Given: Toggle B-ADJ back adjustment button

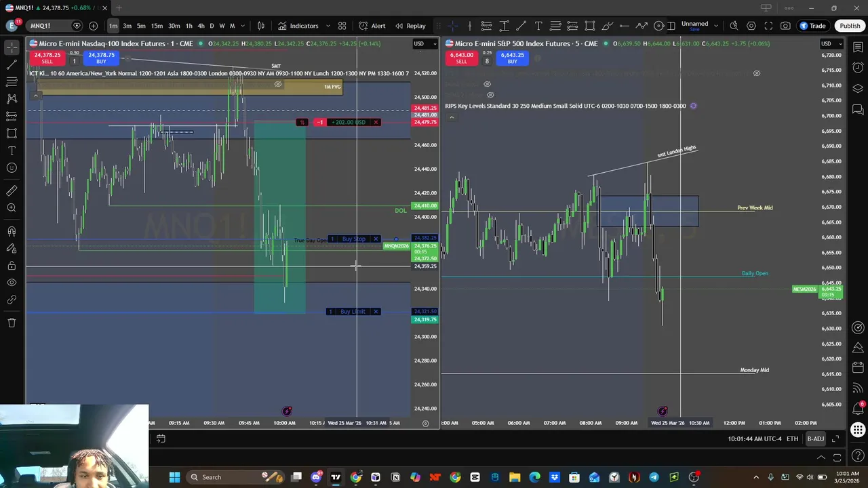Looking at the screenshot, I should [815, 439].
